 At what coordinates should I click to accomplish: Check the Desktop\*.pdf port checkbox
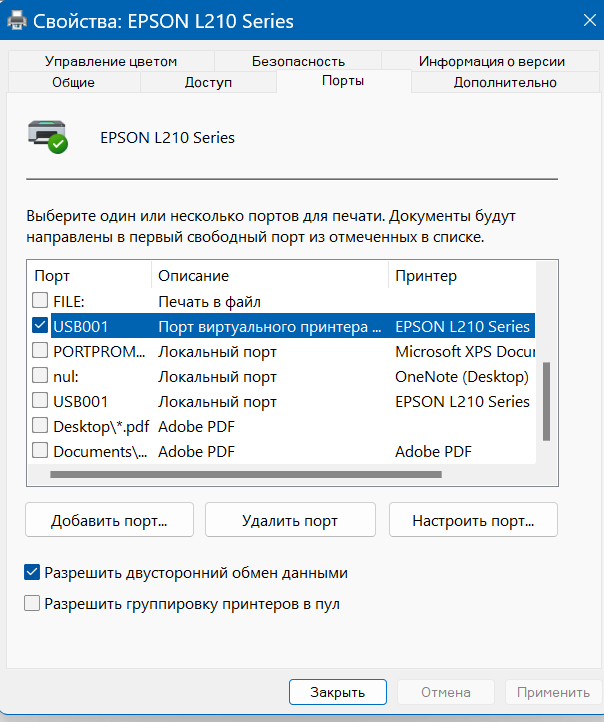[x=40, y=425]
